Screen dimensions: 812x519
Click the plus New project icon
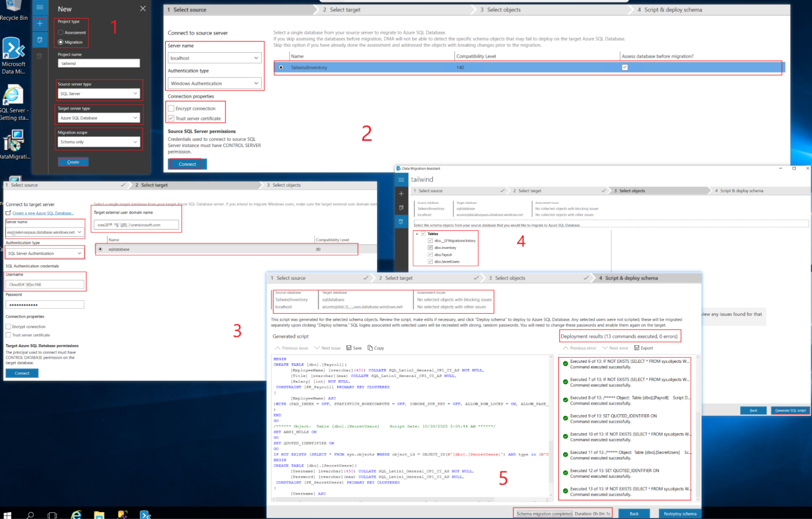[39, 24]
